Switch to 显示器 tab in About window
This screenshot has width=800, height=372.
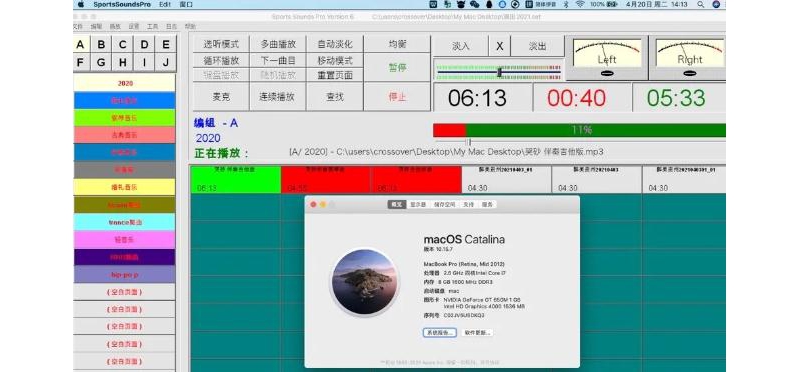coord(418,204)
